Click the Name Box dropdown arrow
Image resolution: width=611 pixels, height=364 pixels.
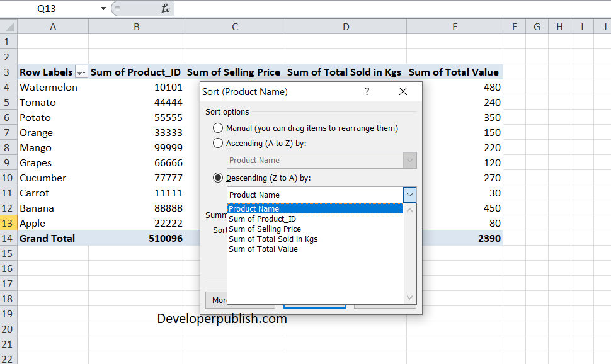tap(103, 9)
